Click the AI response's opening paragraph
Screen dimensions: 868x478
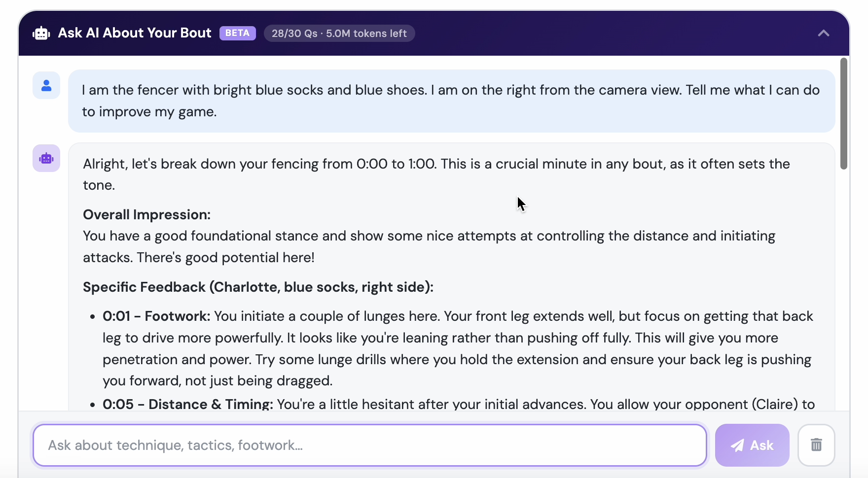pyautogui.click(x=436, y=174)
